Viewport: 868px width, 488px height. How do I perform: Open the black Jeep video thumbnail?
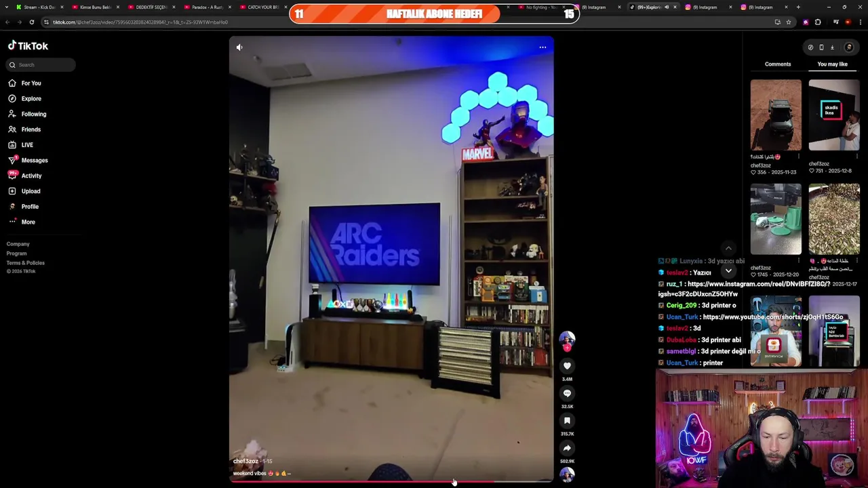(x=776, y=115)
